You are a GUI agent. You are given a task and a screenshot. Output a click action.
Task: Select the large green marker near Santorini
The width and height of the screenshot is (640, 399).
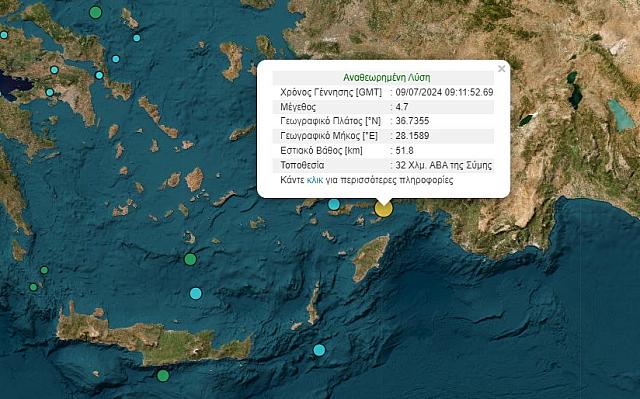click(190, 259)
